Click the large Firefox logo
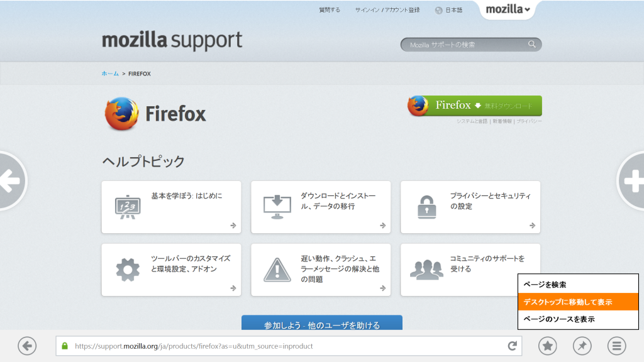The height and width of the screenshot is (362, 644). [121, 114]
